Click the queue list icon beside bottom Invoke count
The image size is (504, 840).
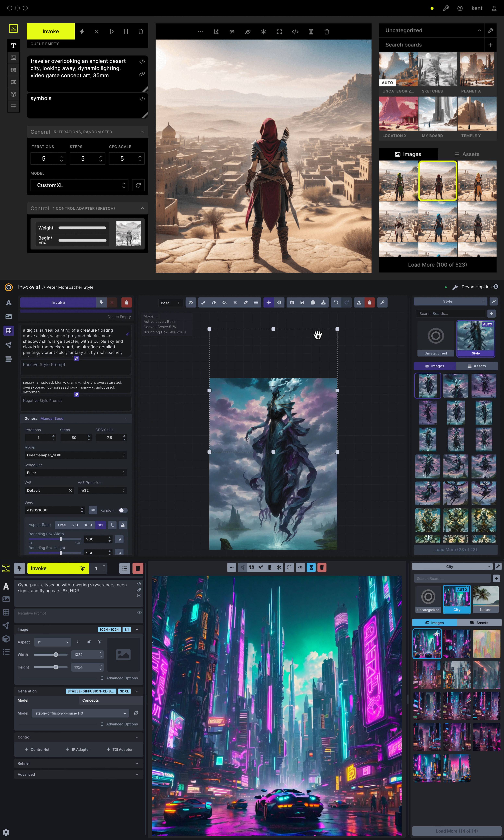125,568
